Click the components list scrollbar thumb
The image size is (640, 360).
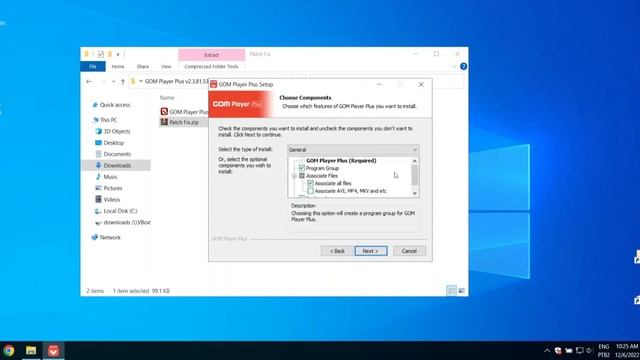tap(415, 176)
